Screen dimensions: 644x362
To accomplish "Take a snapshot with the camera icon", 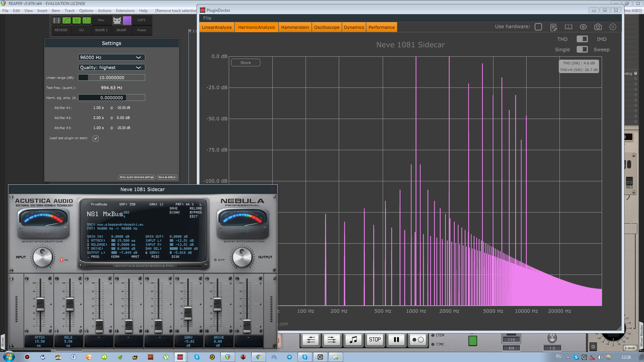I will pos(598,27).
